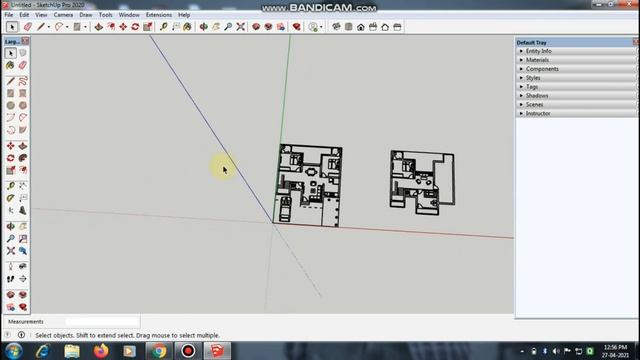Close the Large Tool Set panel
The image size is (640, 360).
[25, 41]
